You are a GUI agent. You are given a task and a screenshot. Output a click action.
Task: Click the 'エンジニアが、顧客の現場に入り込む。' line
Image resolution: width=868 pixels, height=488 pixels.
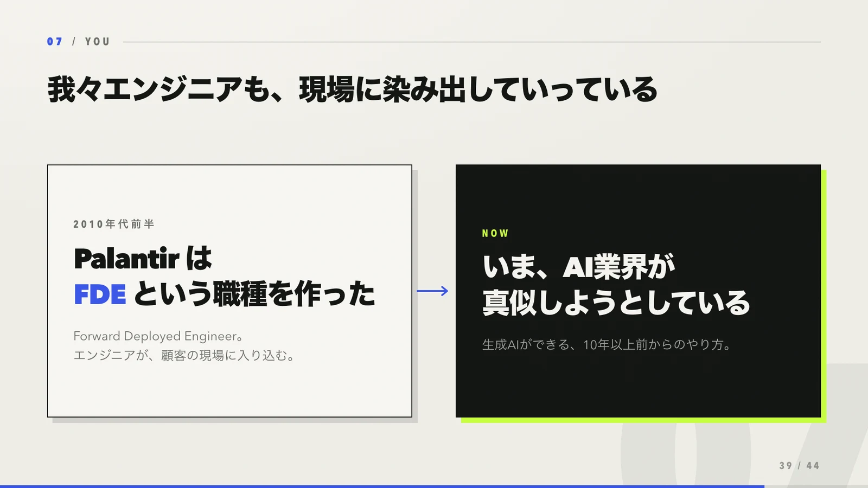(184, 355)
